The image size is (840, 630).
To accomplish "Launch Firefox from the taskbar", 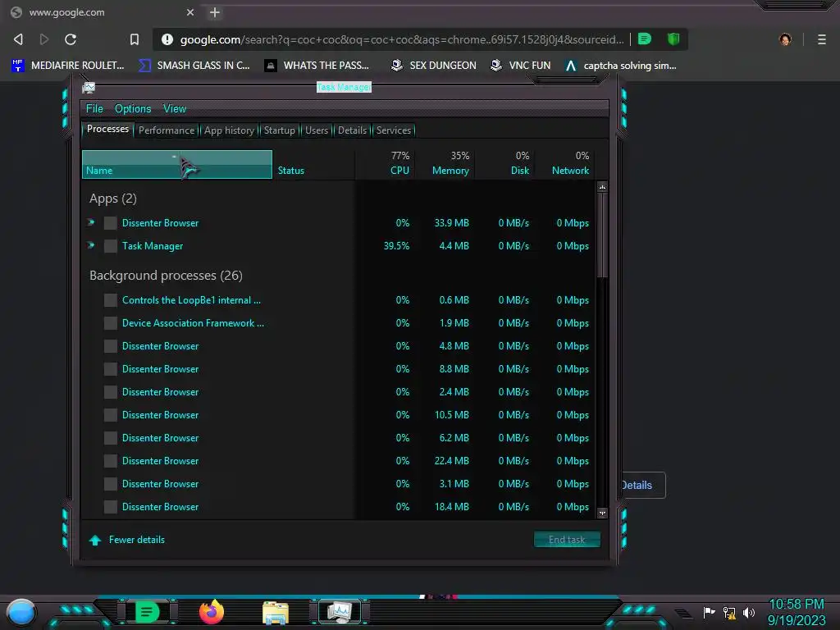I will [212, 612].
